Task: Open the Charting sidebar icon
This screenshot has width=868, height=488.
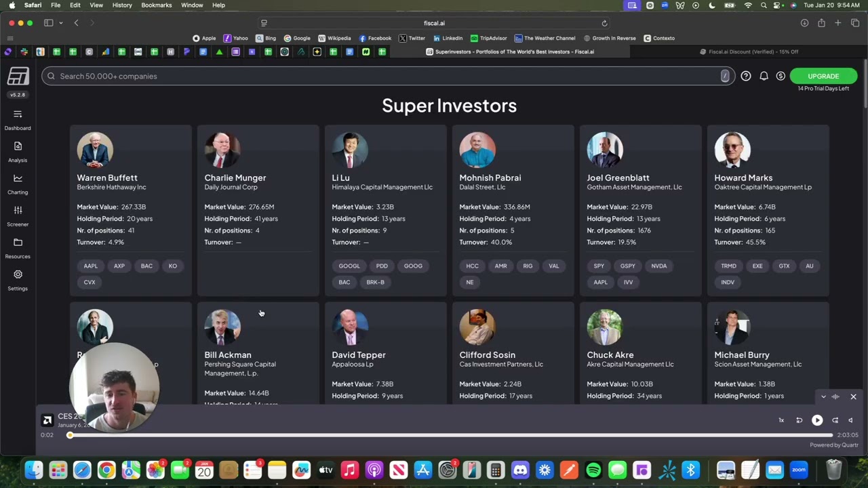Action: (x=18, y=178)
